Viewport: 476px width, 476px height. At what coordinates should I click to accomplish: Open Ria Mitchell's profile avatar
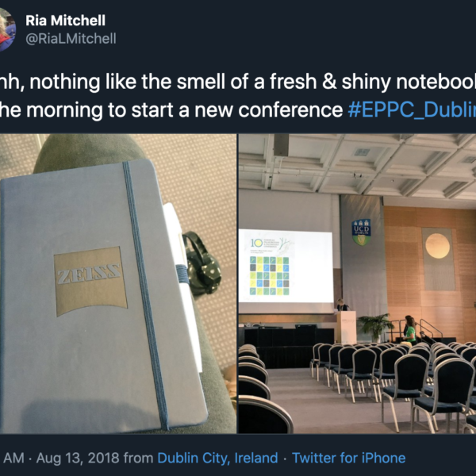pos(6,29)
